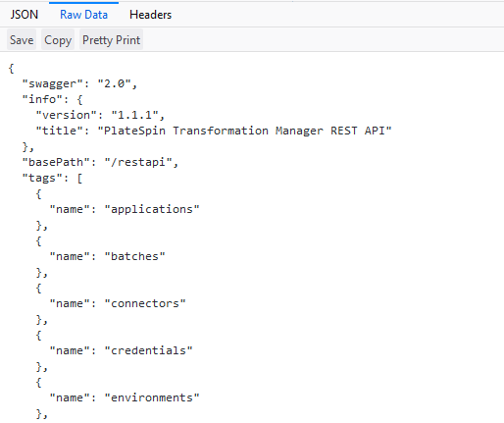Image resolution: width=504 pixels, height=423 pixels.
Task: Click the "connectors" tag name value
Action: [145, 303]
